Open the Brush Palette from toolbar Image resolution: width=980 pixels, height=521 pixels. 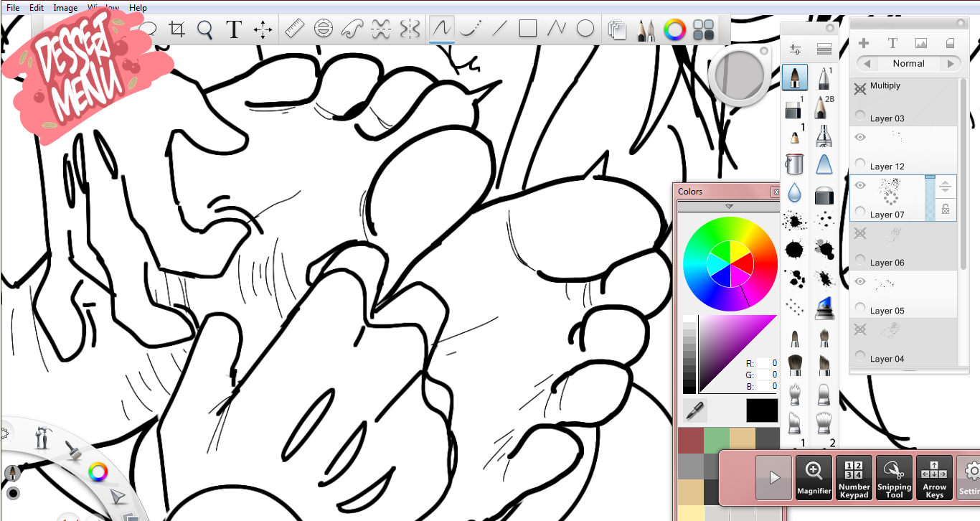[646, 29]
